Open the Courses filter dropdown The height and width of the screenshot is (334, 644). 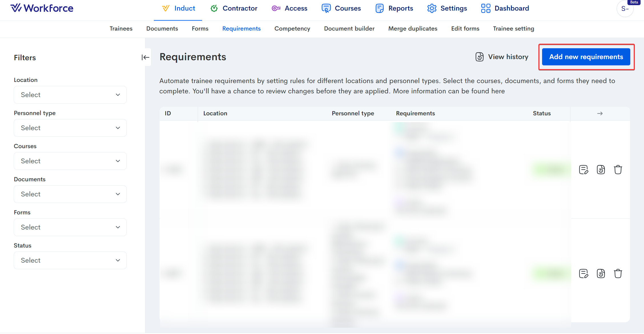coord(70,161)
